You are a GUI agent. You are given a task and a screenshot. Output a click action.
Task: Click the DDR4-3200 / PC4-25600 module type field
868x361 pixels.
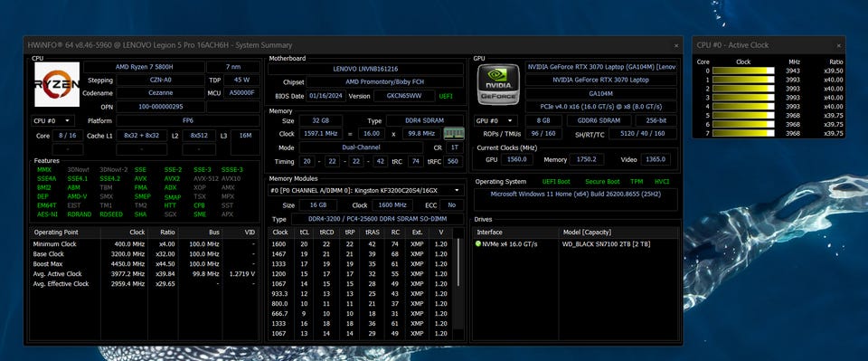click(378, 219)
